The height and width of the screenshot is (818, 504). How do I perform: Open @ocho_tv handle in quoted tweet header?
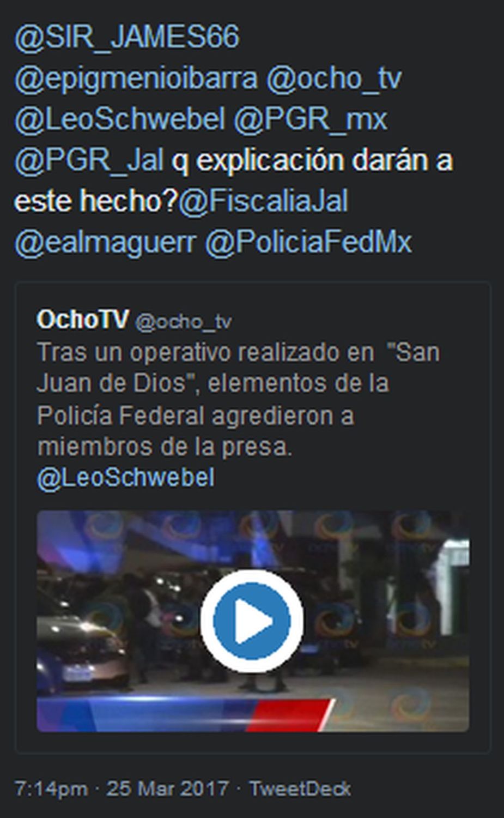tap(183, 322)
